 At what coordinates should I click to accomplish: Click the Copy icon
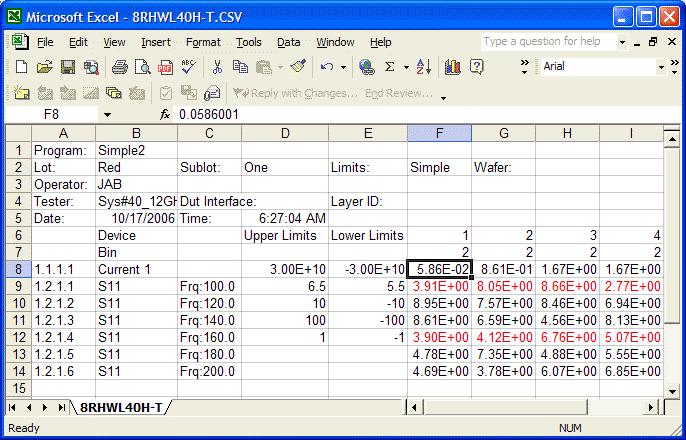[240, 67]
